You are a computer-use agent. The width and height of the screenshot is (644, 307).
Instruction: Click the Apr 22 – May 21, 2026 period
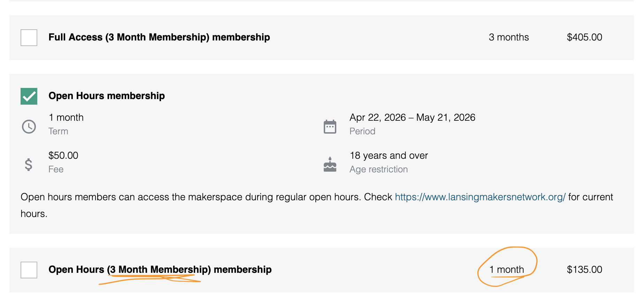412,118
